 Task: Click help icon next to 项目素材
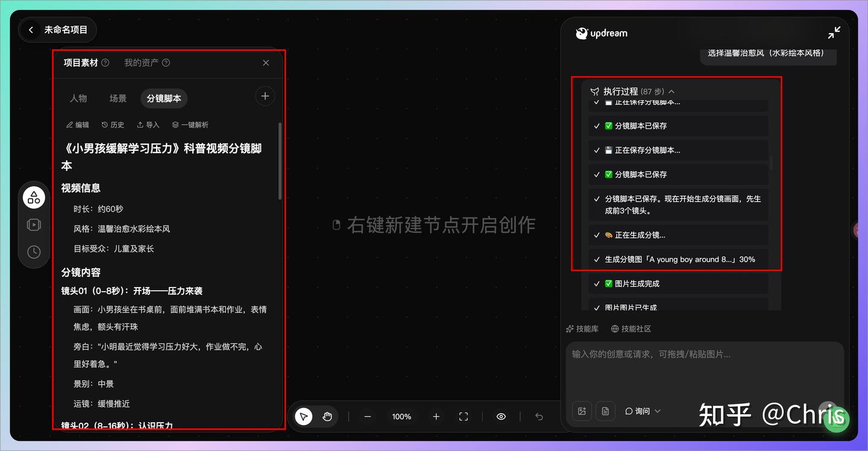pos(105,63)
